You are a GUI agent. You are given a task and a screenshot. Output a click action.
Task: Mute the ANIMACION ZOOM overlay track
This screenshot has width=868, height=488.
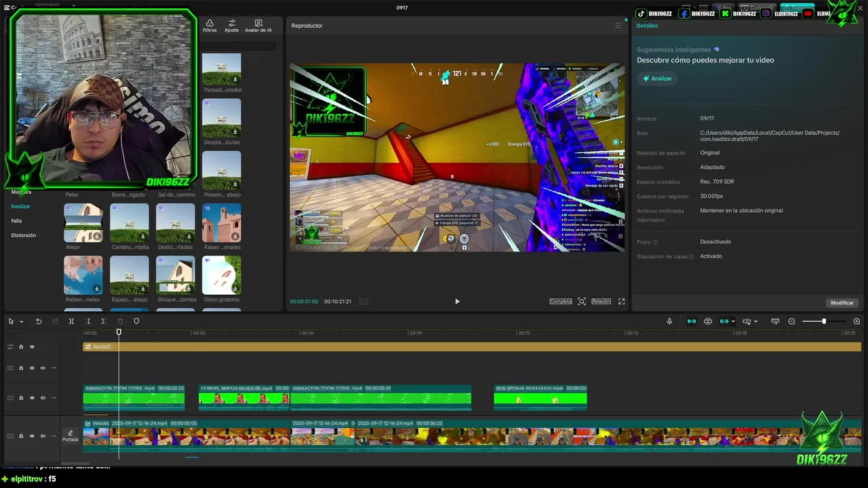(43, 398)
